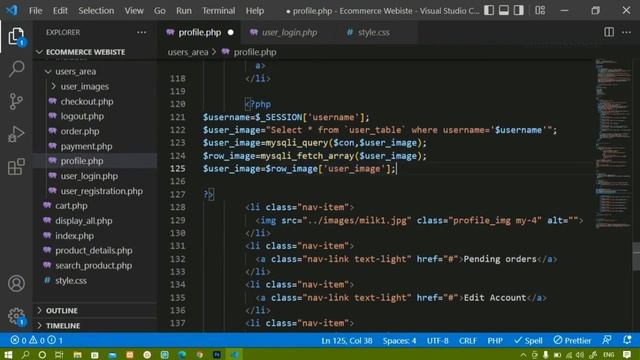Open the Windows Start menu
The width and height of the screenshot is (640, 360).
click(x=8, y=355)
